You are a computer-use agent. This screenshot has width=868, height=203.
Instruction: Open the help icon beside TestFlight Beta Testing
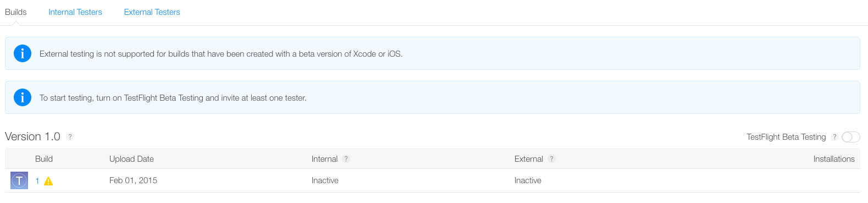click(834, 137)
